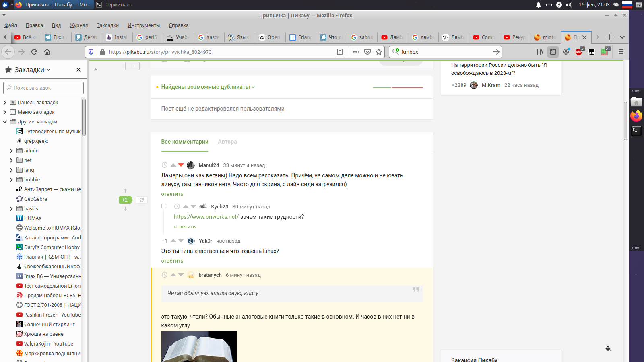Open a new tab with plus
Image resolution: width=644 pixels, height=362 pixels.
point(609,37)
